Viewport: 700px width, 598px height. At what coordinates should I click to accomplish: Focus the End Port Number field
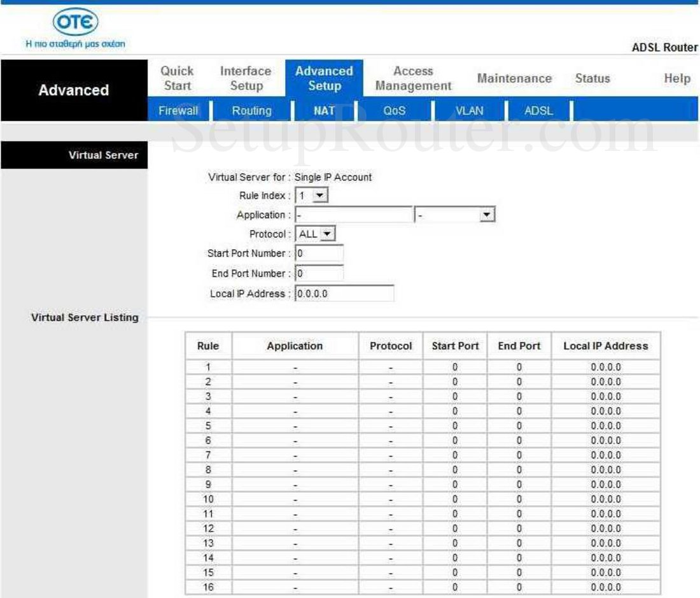319,273
